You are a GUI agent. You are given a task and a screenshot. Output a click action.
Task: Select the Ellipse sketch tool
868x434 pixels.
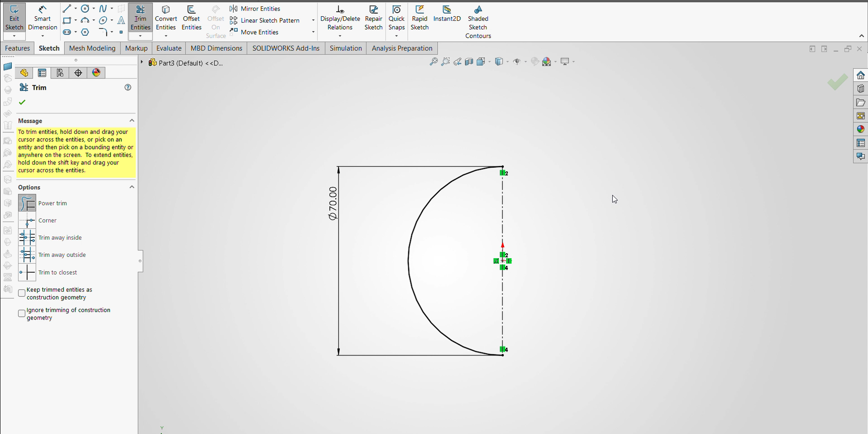tap(103, 20)
